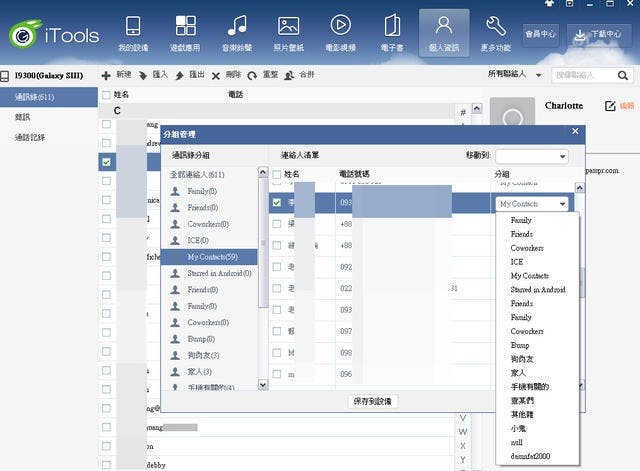Viewport: 640px width, 471px height.
Task: Toggle the select-all checkbox beside 姓名 in dialog
Action: pos(277,174)
